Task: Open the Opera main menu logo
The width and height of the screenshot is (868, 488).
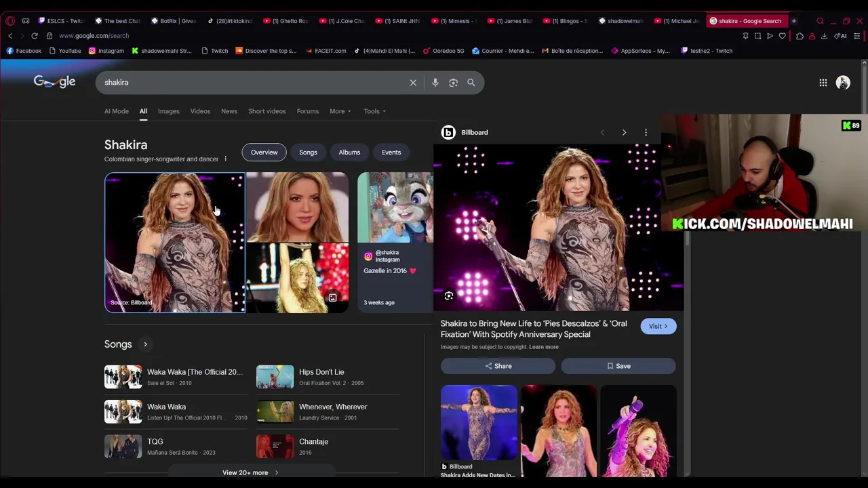Action: click(x=10, y=21)
